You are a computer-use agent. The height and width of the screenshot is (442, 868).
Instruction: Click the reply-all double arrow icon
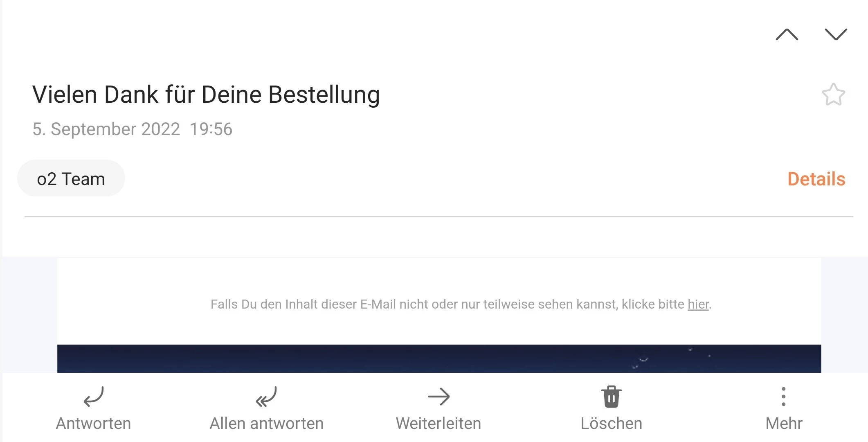[x=266, y=397]
